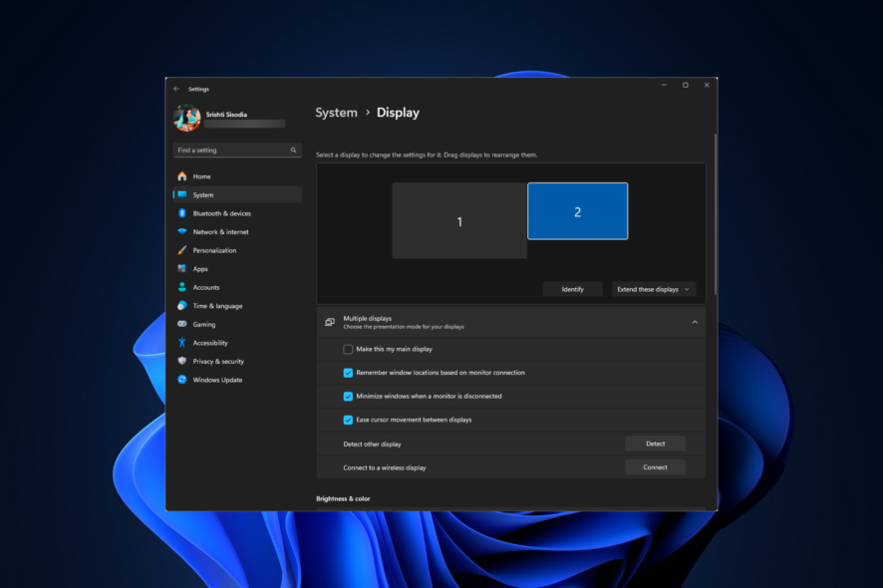Click the Multiple displays monitor icon
Image resolution: width=883 pixels, height=588 pixels.
click(330, 322)
